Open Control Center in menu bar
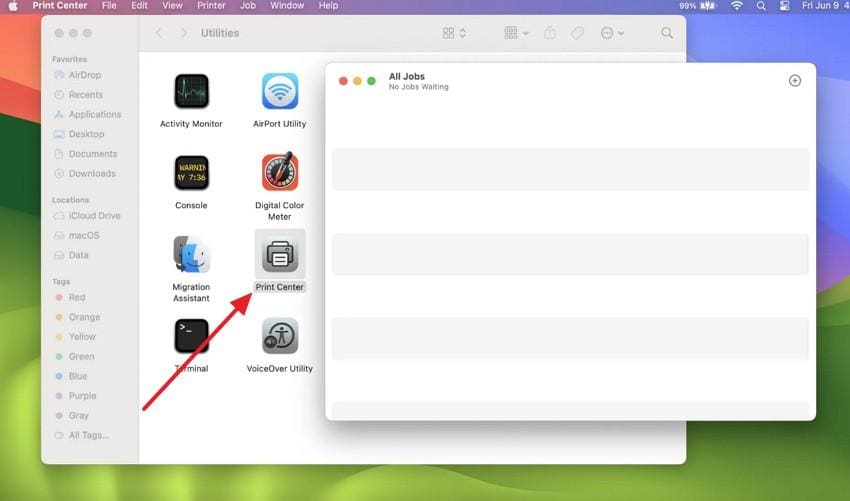This screenshot has width=850, height=501. [x=784, y=6]
